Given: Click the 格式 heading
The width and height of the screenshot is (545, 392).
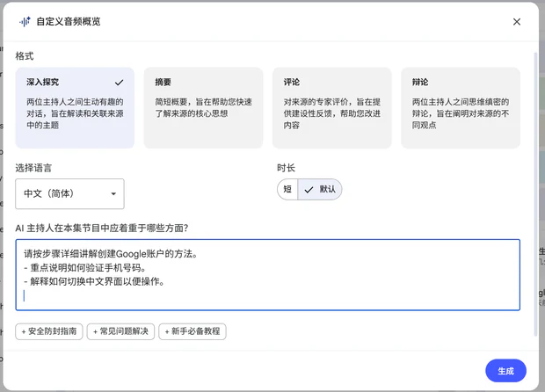Looking at the screenshot, I should point(25,56).
